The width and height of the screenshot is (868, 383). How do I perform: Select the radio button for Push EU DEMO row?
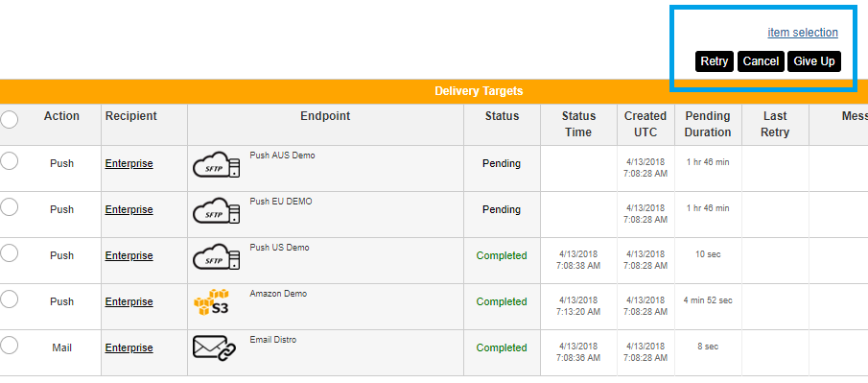[x=9, y=207]
